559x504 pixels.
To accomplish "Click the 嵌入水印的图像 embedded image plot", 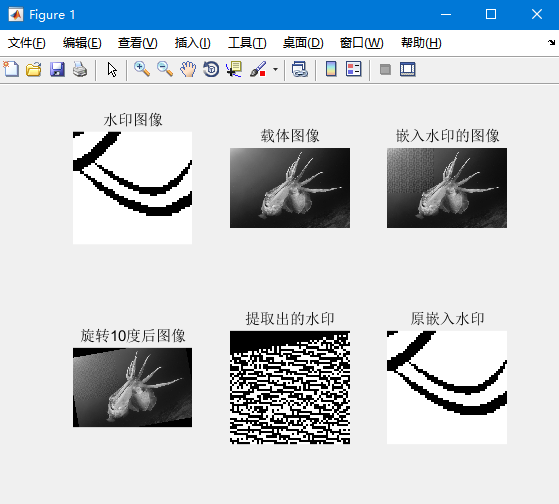I will click(447, 188).
